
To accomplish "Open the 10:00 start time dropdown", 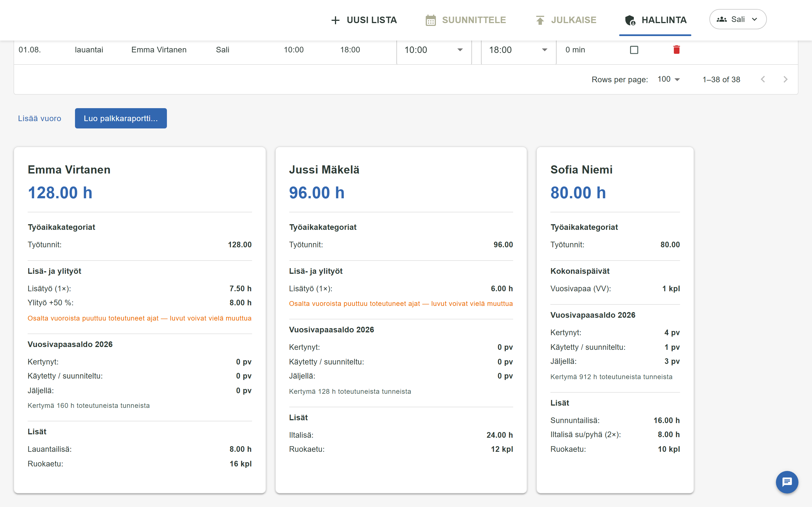I will pyautogui.click(x=434, y=50).
